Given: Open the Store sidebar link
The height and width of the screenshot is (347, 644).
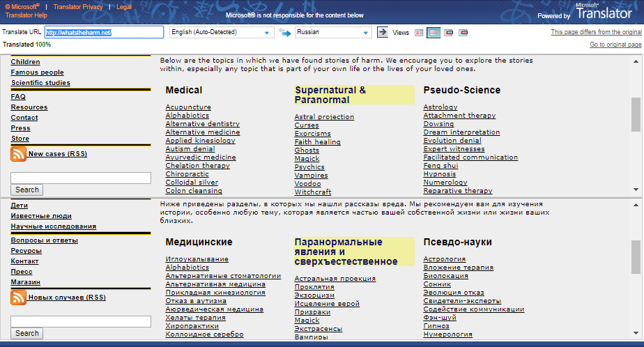Looking at the screenshot, I should (20, 139).
